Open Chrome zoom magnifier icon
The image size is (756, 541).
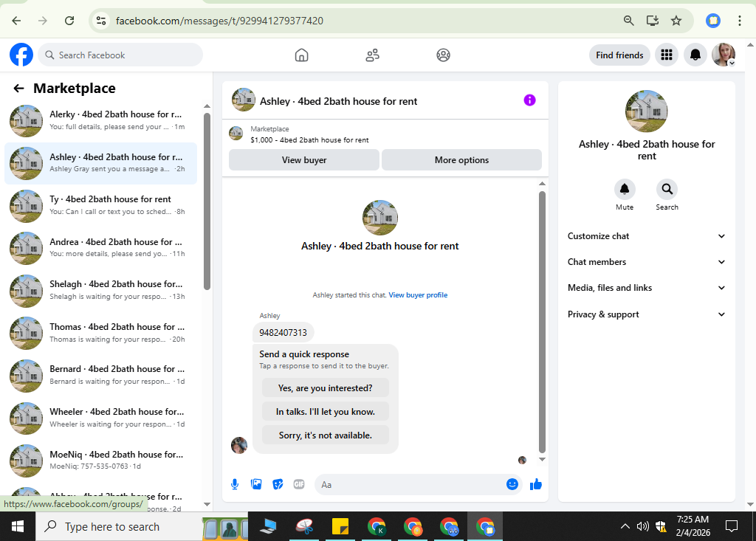pyautogui.click(x=628, y=21)
